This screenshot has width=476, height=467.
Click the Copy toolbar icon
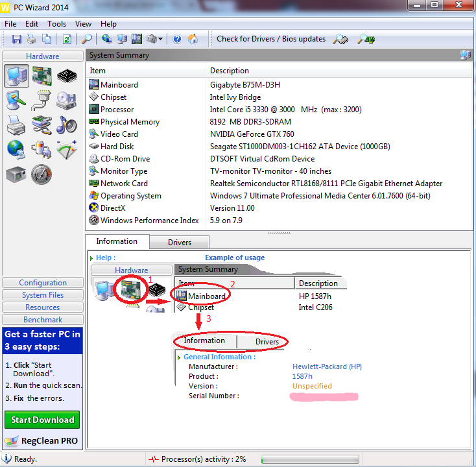click(x=47, y=39)
